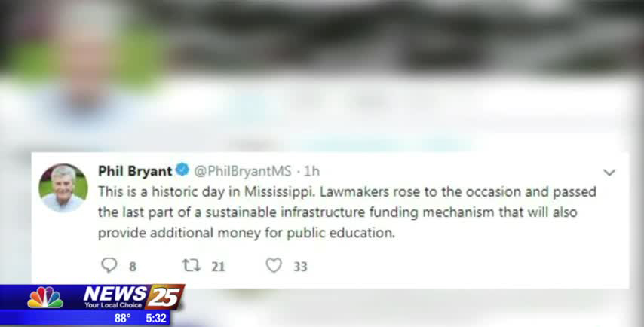Like the tweet with heart icon
The image size is (644, 327).
point(274,265)
